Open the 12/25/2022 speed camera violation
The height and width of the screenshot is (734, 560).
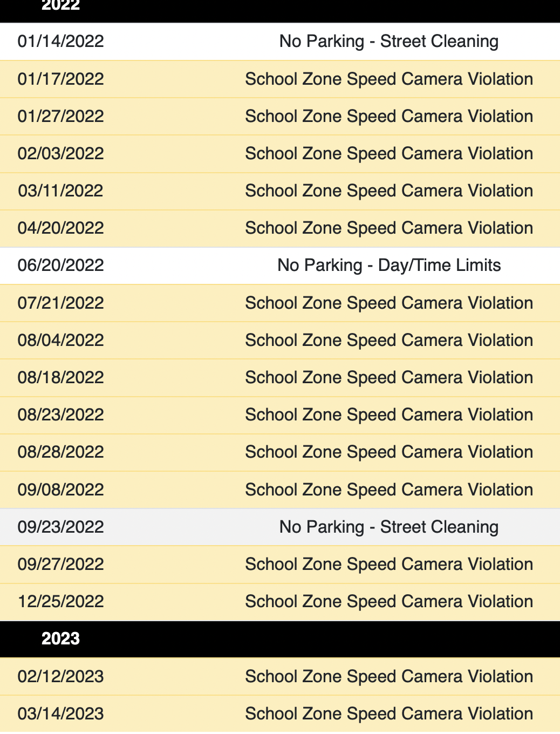(388, 602)
